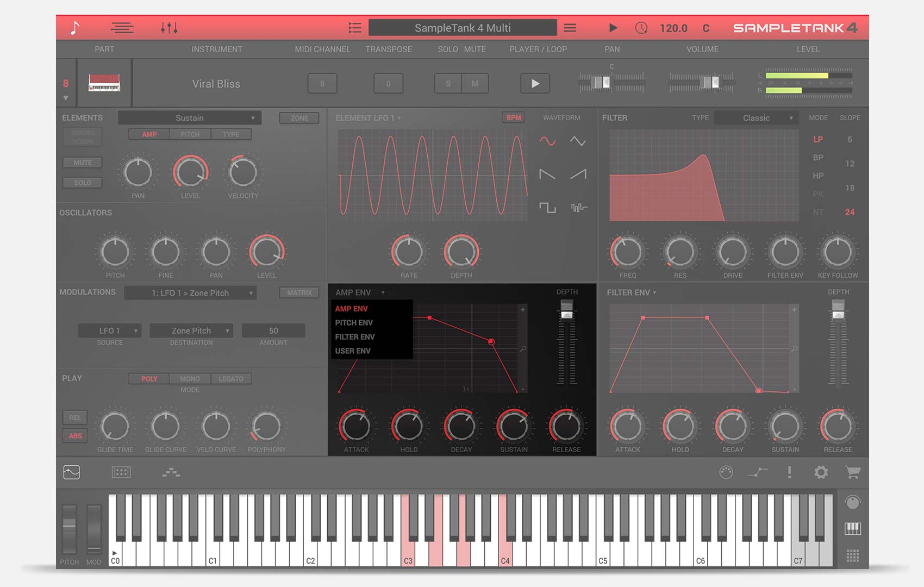Select PITCH ENV from the envelope menu
Screen dimensions: 924x587
point(354,323)
